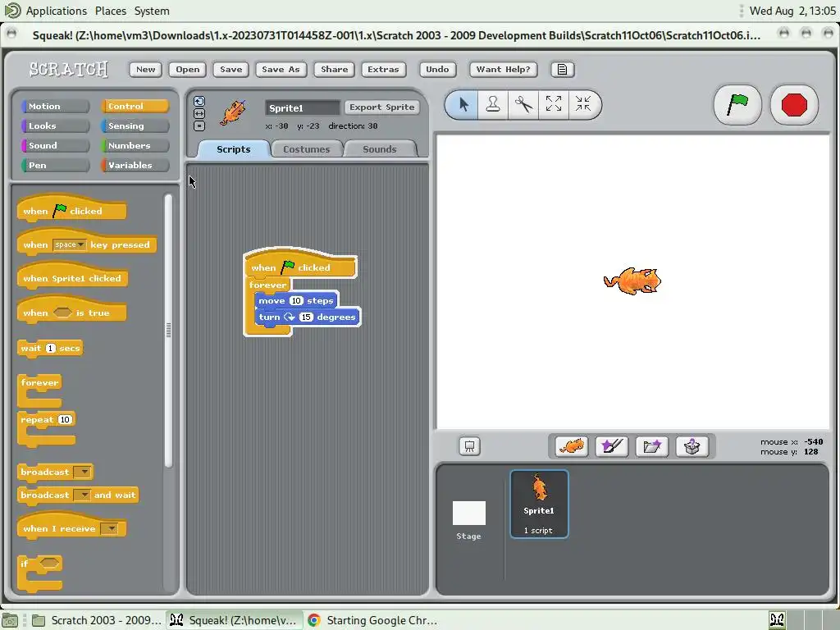Select the scissors delete tool

pos(523,104)
